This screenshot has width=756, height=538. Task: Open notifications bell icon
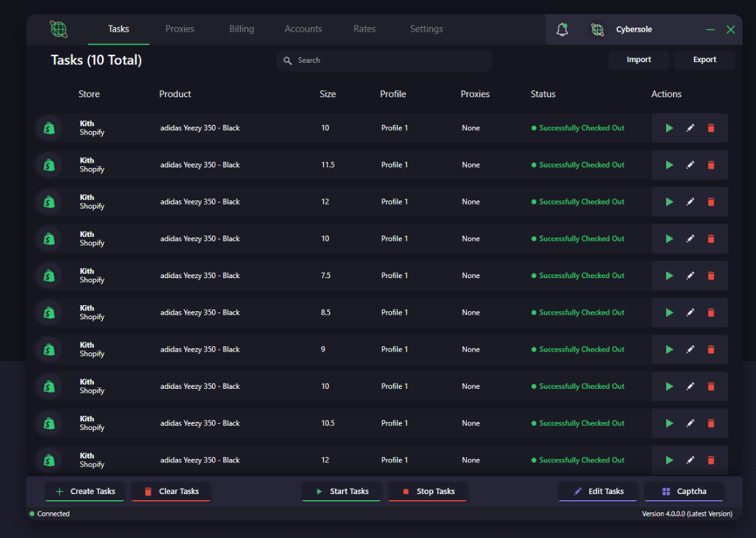tap(562, 30)
